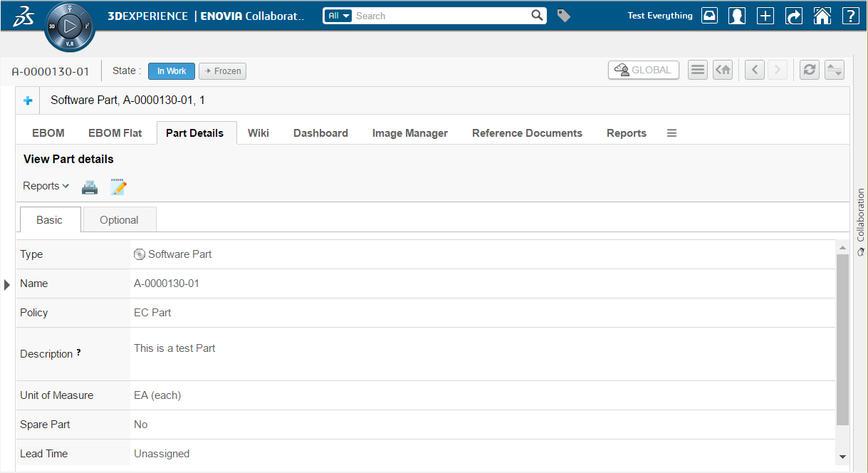Switch to the EBOM tab
This screenshot has width=868, height=473.
click(x=48, y=133)
